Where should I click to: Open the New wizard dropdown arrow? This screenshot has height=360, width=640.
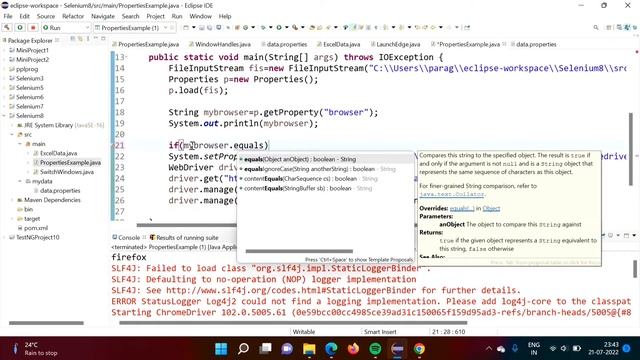(x=193, y=27)
